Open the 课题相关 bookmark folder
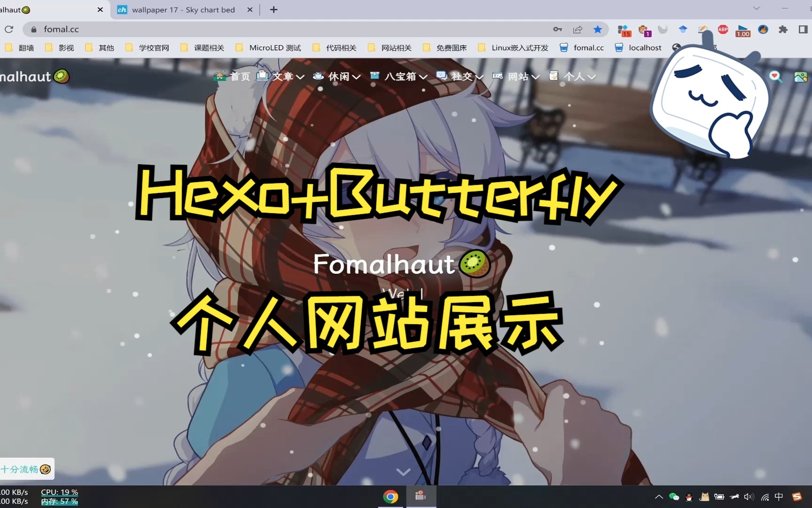This screenshot has height=508, width=812. pos(203,48)
